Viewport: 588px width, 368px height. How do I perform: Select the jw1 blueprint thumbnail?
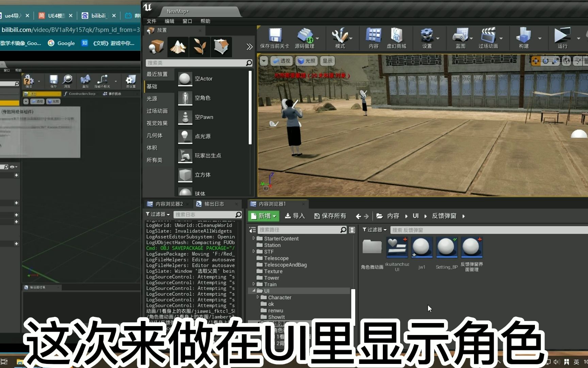[x=422, y=247]
